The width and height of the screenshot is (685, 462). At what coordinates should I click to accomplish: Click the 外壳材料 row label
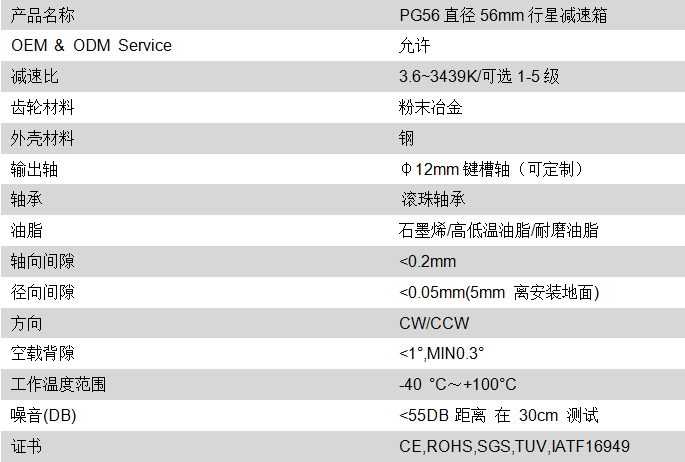coord(42,138)
